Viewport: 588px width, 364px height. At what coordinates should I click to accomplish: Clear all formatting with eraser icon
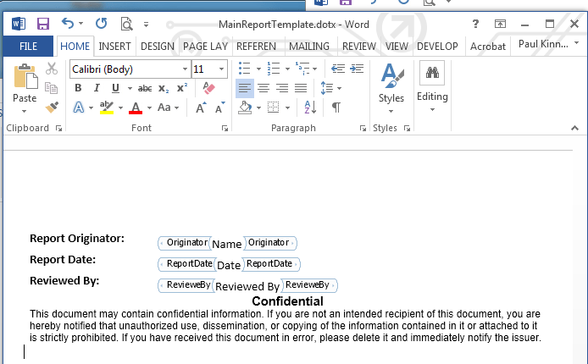(208, 88)
